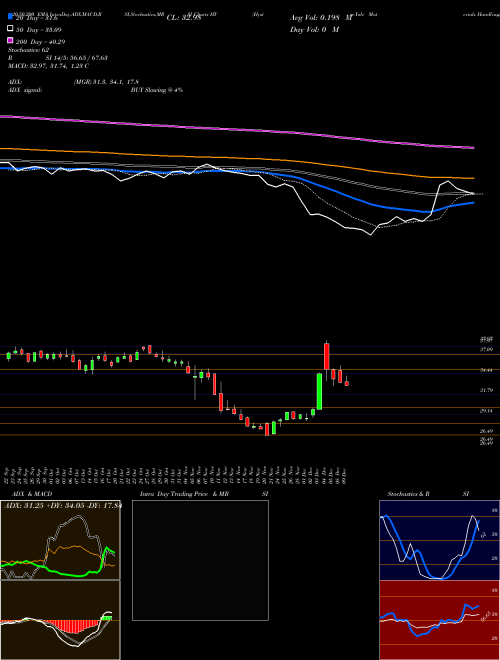500x660 pixels.
Task: Click the 'Stochastics & R' panel title
Action: [x=409, y=494]
